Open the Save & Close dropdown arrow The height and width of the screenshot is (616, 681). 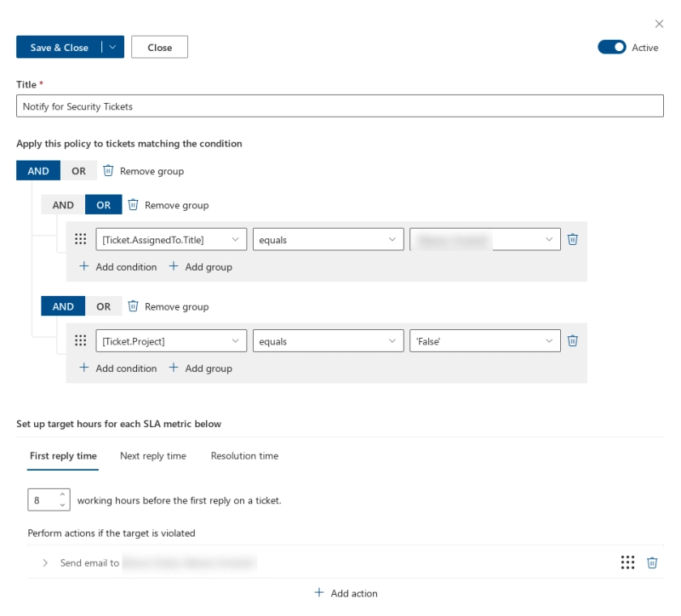coord(112,48)
